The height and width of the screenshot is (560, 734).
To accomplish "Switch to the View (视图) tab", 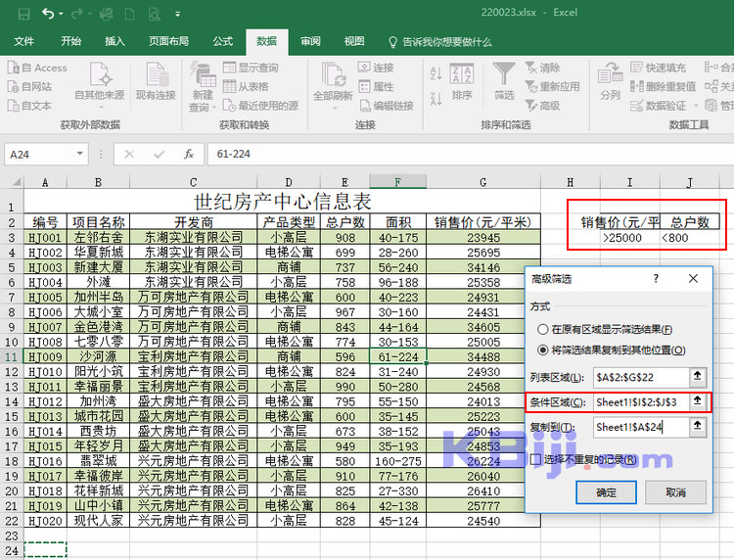I will pyautogui.click(x=354, y=41).
